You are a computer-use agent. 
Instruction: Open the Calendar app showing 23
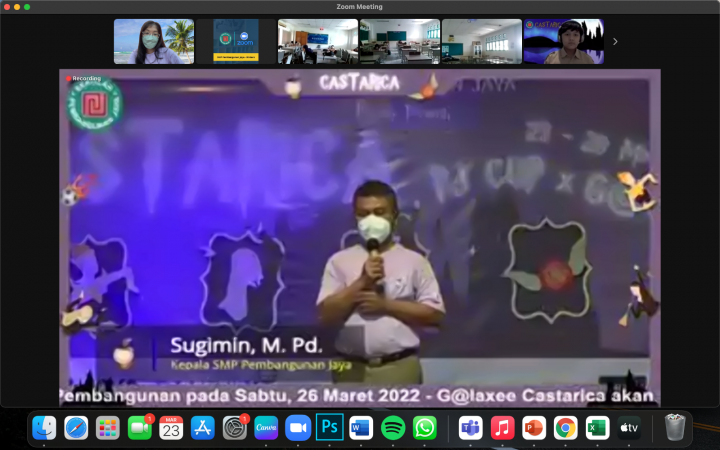[171, 428]
